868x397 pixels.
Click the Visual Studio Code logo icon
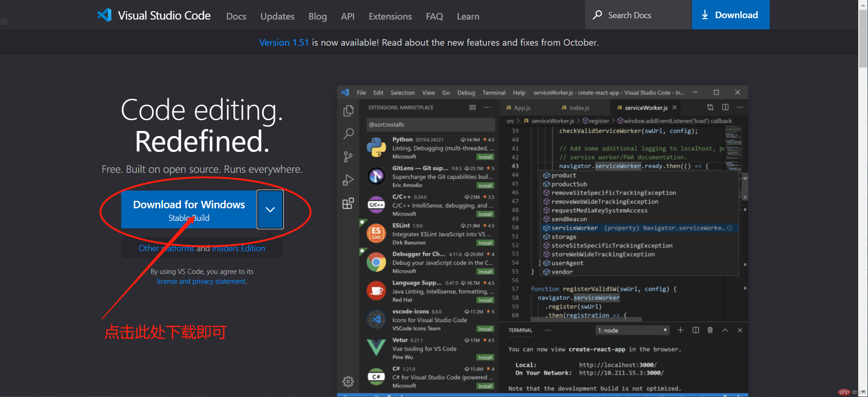tap(104, 15)
